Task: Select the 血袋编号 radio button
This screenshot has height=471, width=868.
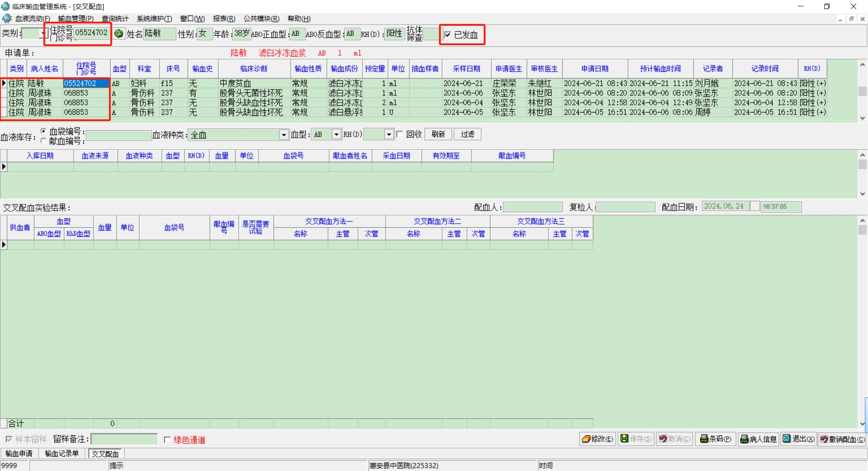Action: (x=43, y=131)
